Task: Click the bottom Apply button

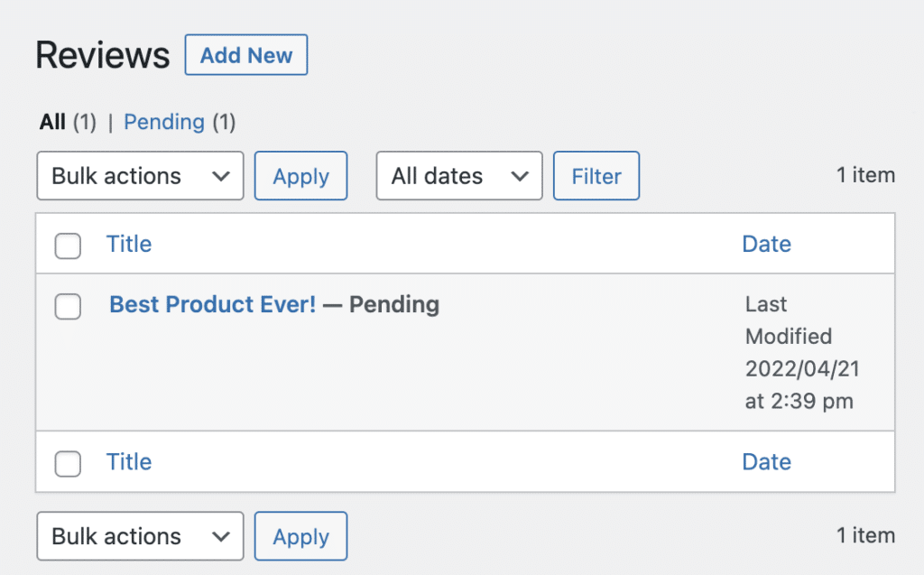Action: [x=300, y=536]
